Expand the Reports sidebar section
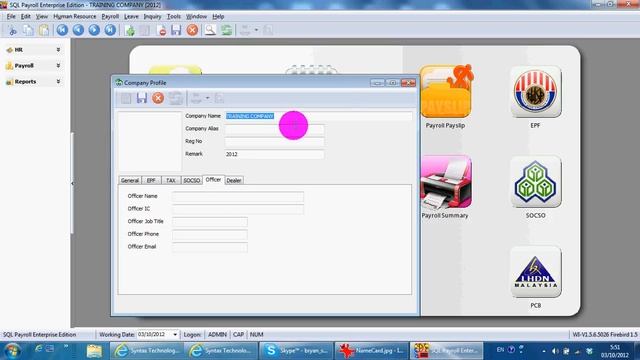The height and width of the screenshot is (360, 640). (33, 82)
